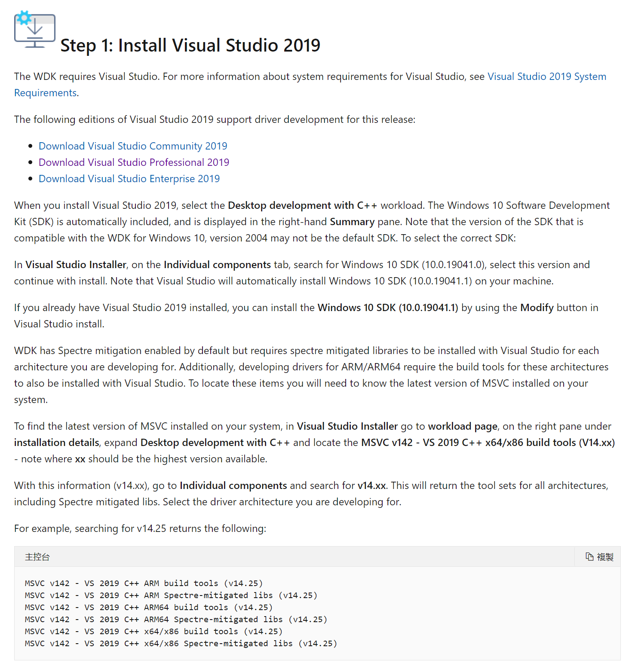
Task: Open Visual Studio 2019 System Requirements link
Action: [x=546, y=76]
